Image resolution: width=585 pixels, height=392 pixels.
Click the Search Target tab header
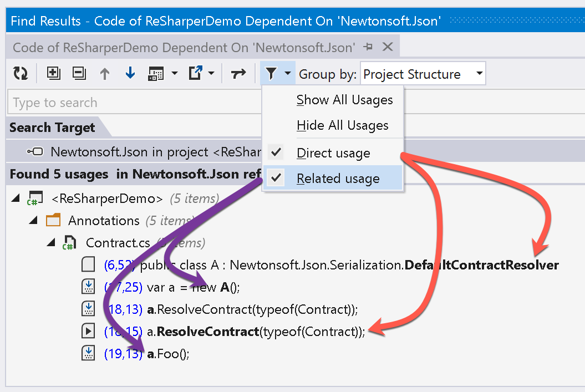52,128
